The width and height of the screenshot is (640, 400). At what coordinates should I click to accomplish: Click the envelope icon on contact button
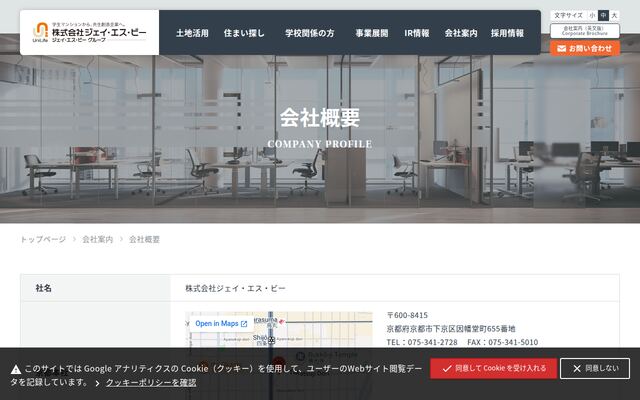tap(562, 49)
